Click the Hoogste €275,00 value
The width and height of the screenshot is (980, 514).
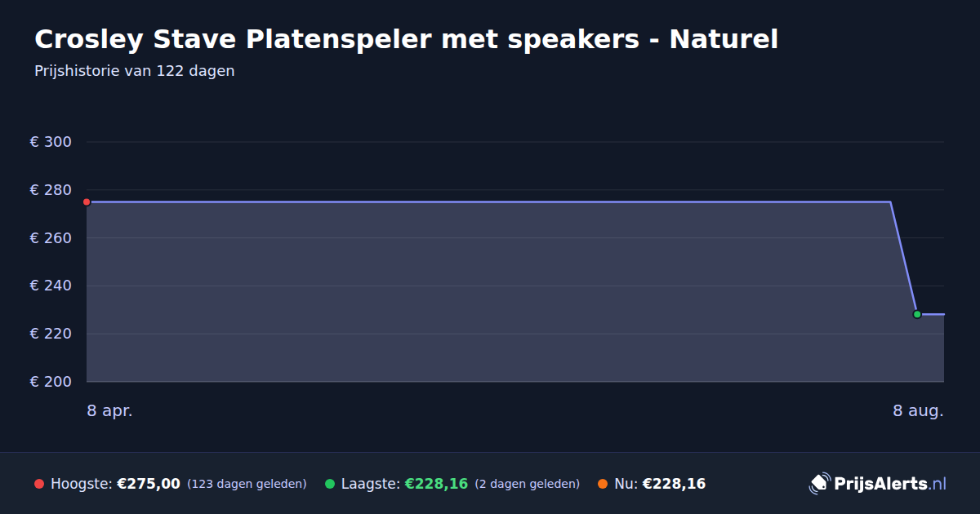(149, 484)
